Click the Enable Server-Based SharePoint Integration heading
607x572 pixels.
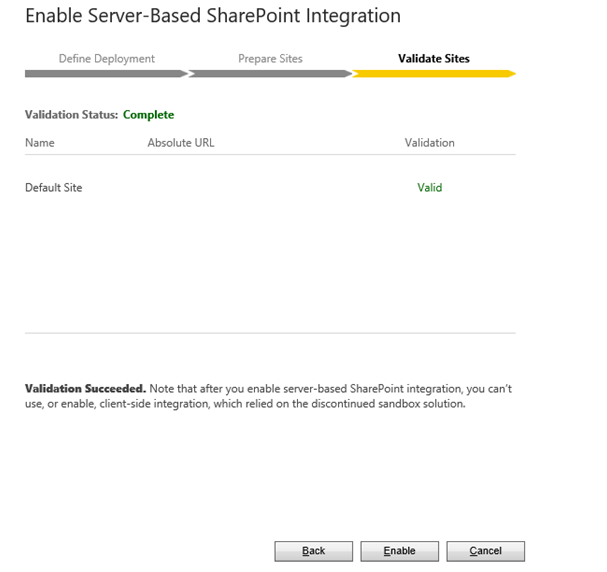coord(212,17)
